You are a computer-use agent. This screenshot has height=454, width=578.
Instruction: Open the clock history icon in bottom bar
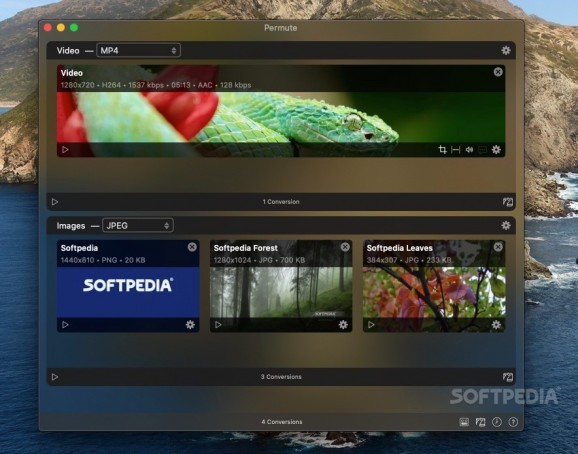click(497, 422)
